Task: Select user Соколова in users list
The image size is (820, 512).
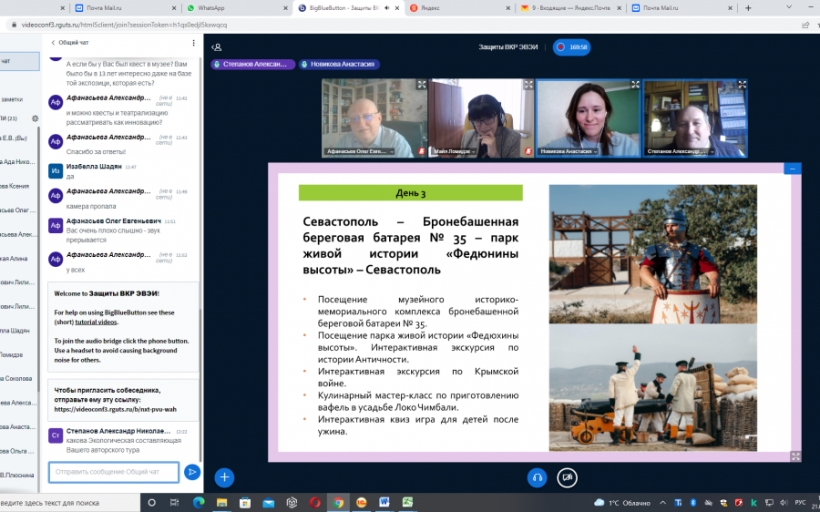Action: click(17, 378)
